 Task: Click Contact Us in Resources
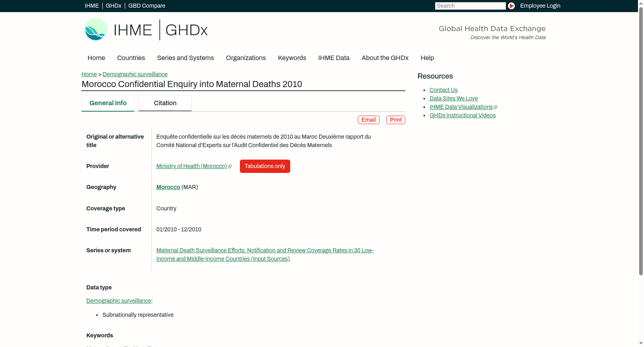[444, 90]
